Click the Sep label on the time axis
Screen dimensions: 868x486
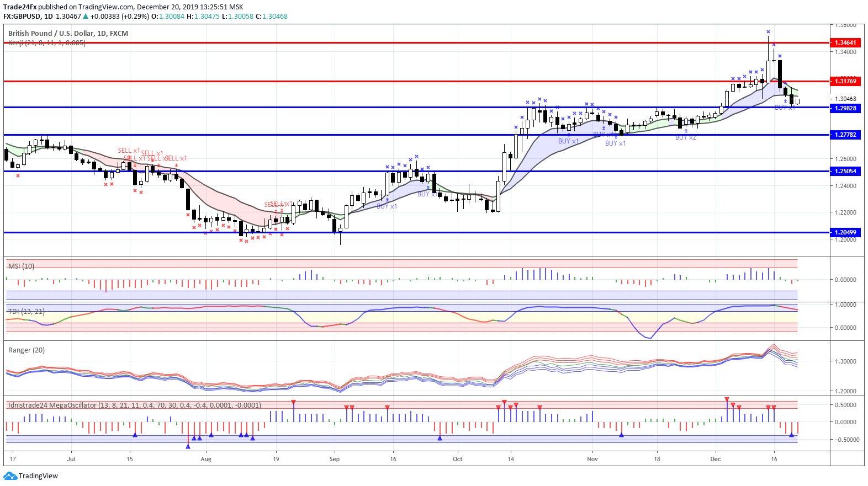point(334,458)
